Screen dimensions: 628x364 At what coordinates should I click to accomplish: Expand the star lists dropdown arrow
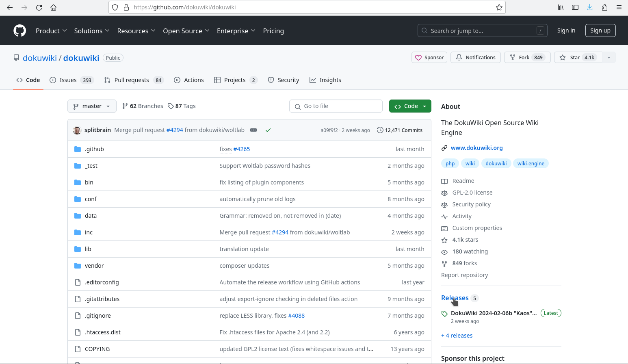pos(609,58)
